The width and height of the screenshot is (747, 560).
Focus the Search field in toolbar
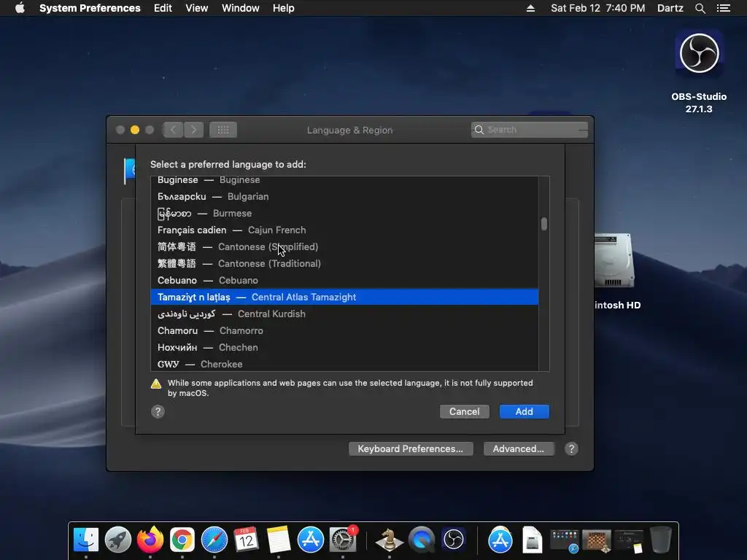coord(530,130)
